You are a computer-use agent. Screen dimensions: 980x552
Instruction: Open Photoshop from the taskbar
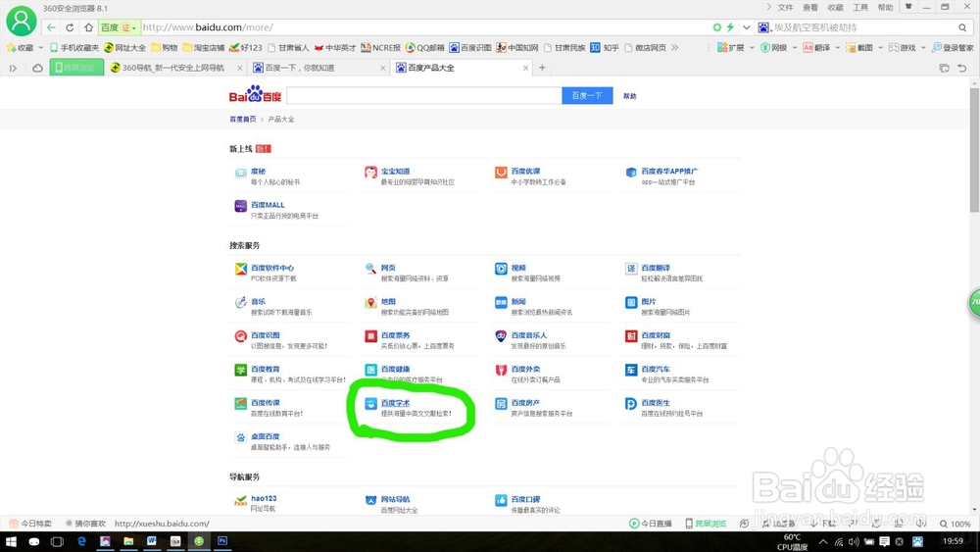point(222,541)
